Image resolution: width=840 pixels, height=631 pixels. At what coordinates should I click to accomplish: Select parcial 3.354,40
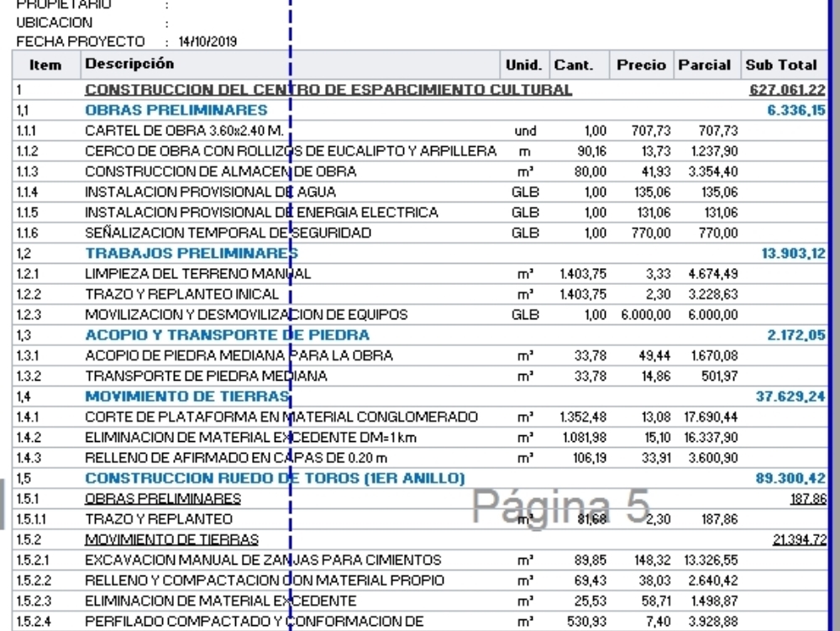[x=713, y=171]
